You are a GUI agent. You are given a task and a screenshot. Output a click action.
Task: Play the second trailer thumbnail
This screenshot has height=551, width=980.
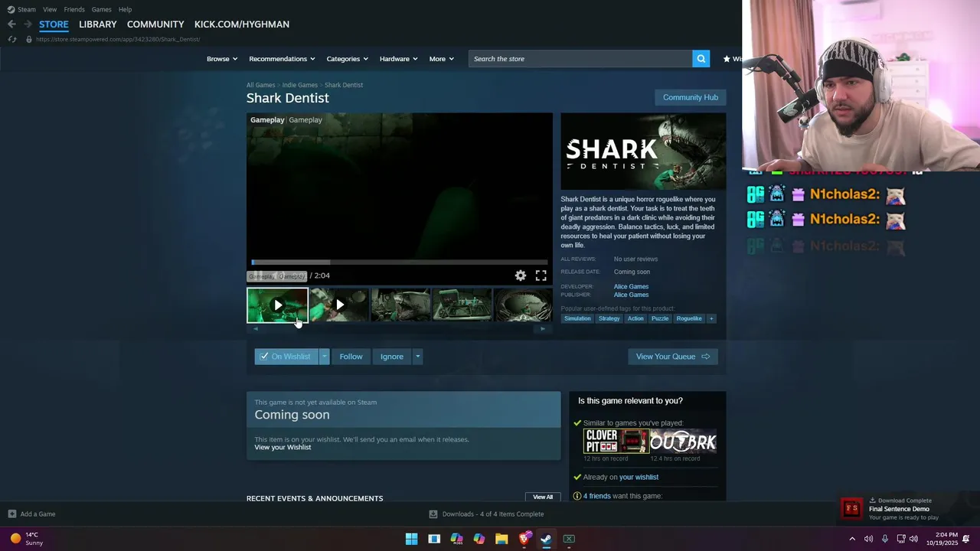(339, 305)
